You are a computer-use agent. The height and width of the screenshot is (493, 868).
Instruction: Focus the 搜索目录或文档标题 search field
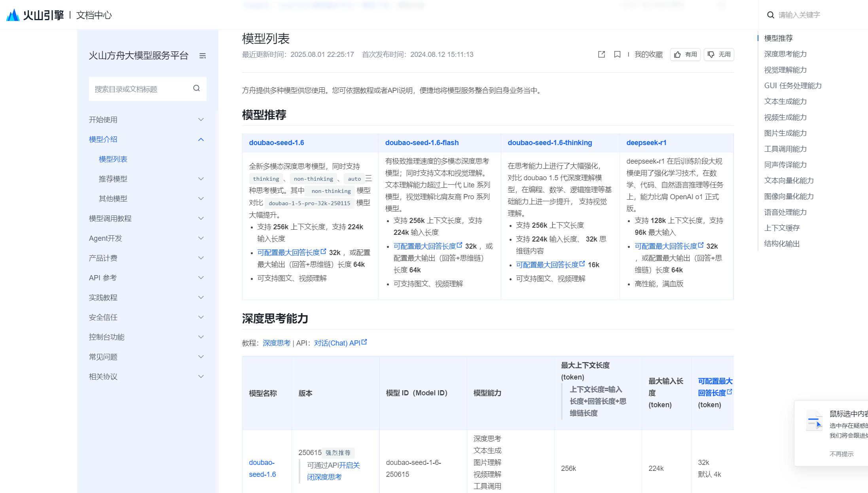[x=140, y=89]
